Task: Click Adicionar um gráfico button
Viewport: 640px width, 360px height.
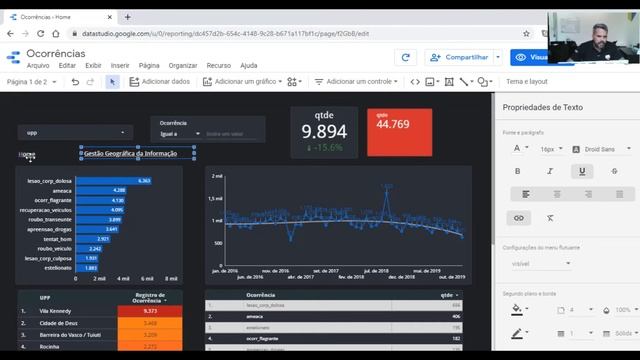Action: tap(242, 82)
